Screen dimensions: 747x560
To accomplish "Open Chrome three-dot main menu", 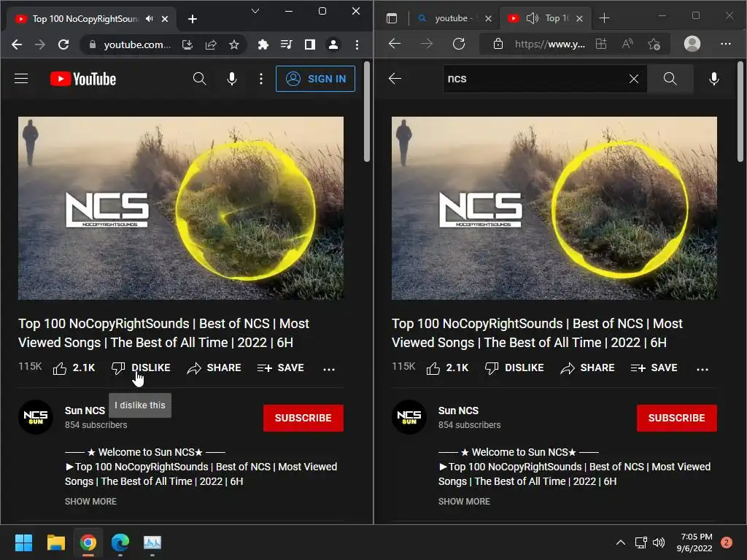I will (x=357, y=44).
